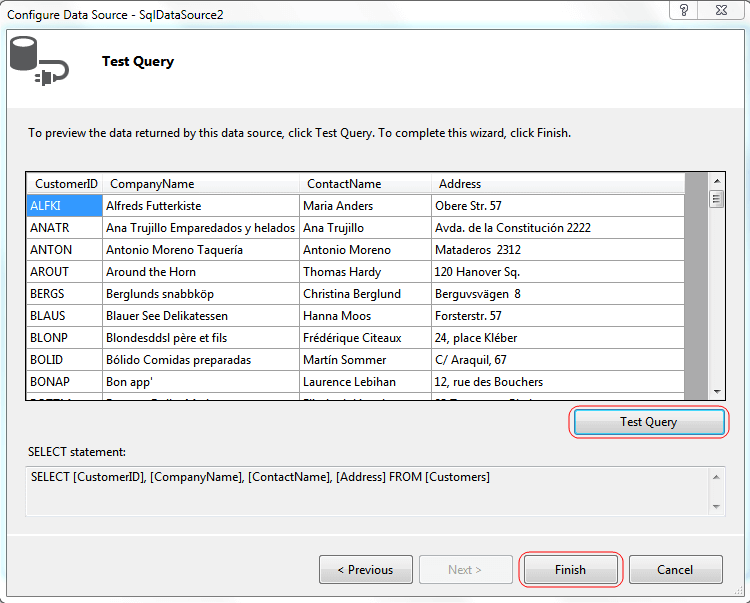The height and width of the screenshot is (603, 750).
Task: Click inside the SELECT statement text box
Action: pyautogui.click(x=366, y=490)
